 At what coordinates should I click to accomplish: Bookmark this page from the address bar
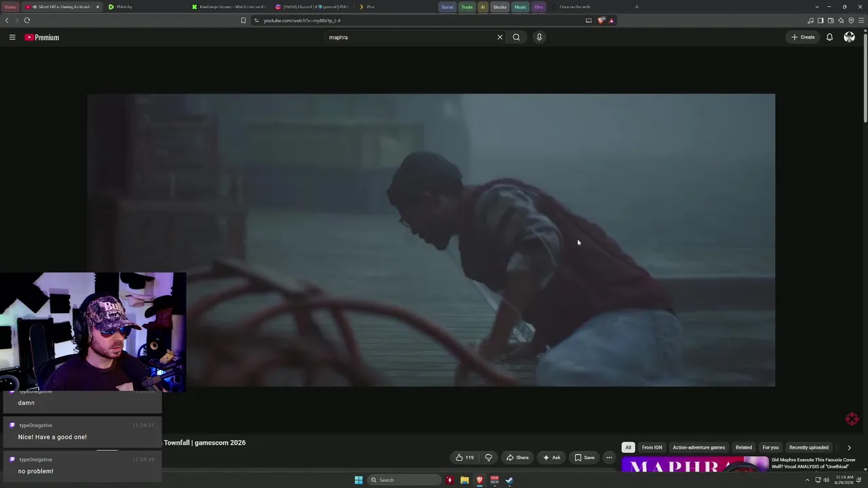tap(243, 20)
